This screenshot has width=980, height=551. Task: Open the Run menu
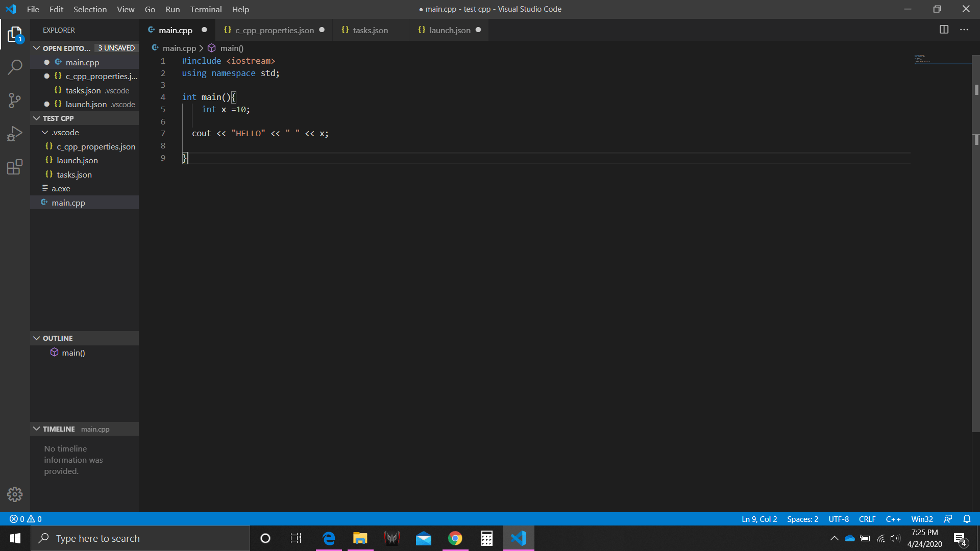pyautogui.click(x=173, y=9)
